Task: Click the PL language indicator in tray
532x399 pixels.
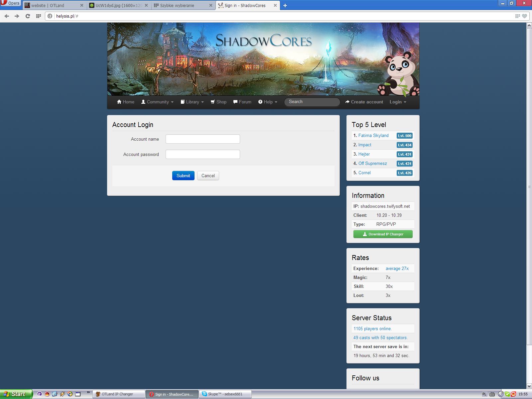Action: click(484, 394)
